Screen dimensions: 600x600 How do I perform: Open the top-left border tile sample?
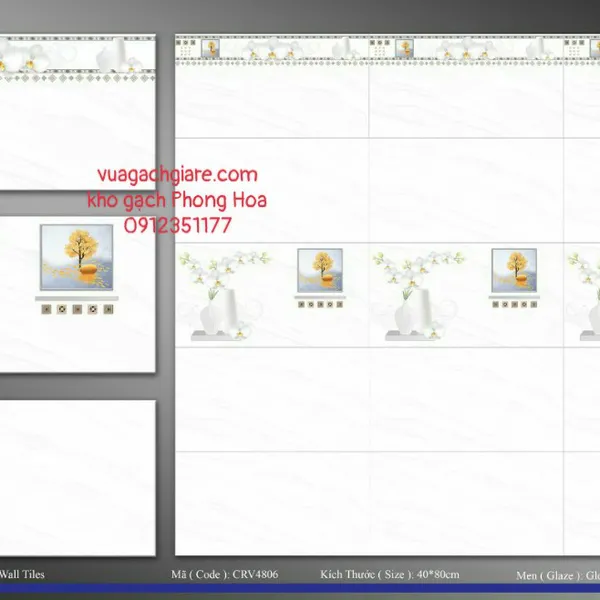[77, 110]
